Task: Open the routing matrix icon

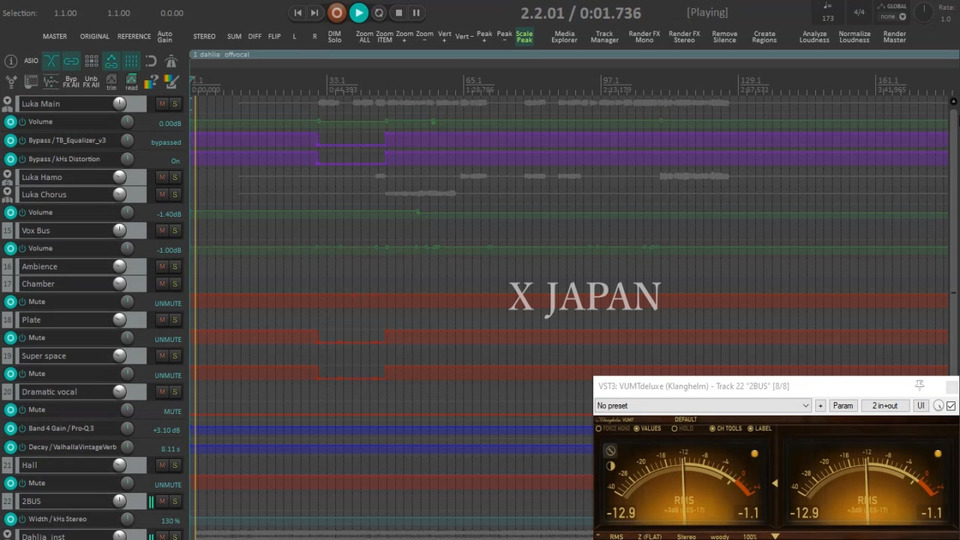Action: [10, 81]
